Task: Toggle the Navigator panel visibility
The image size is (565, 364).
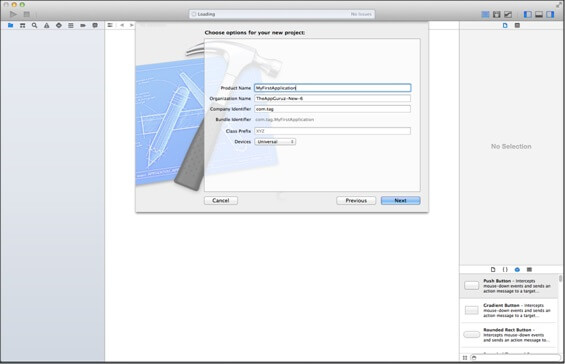Action: tap(528, 14)
